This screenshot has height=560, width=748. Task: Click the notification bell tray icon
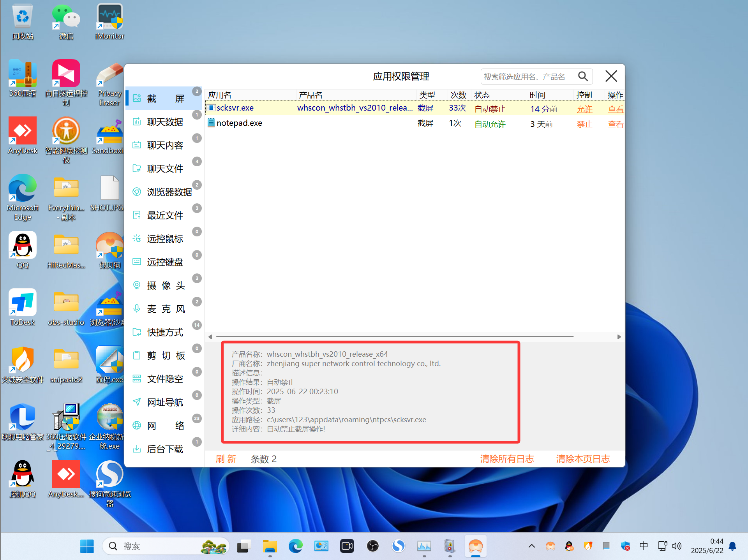coord(732,546)
